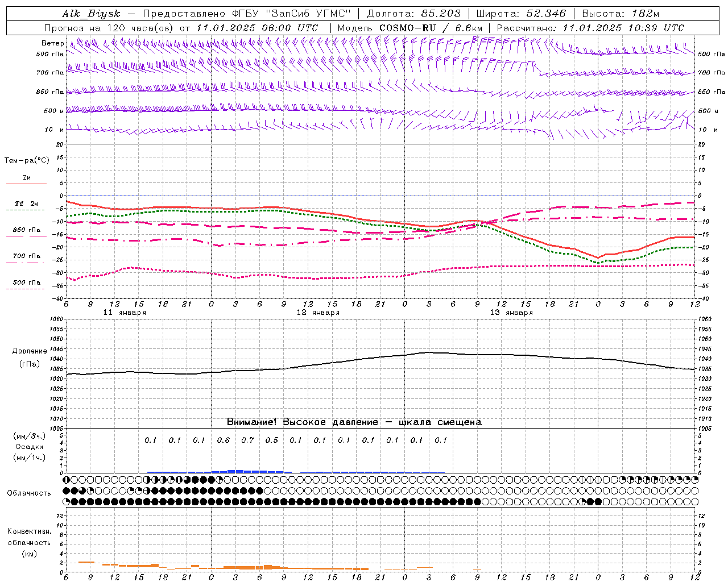Click the "0.5" precipitation amount value
Screen dimensions: 728x582
click(272, 440)
